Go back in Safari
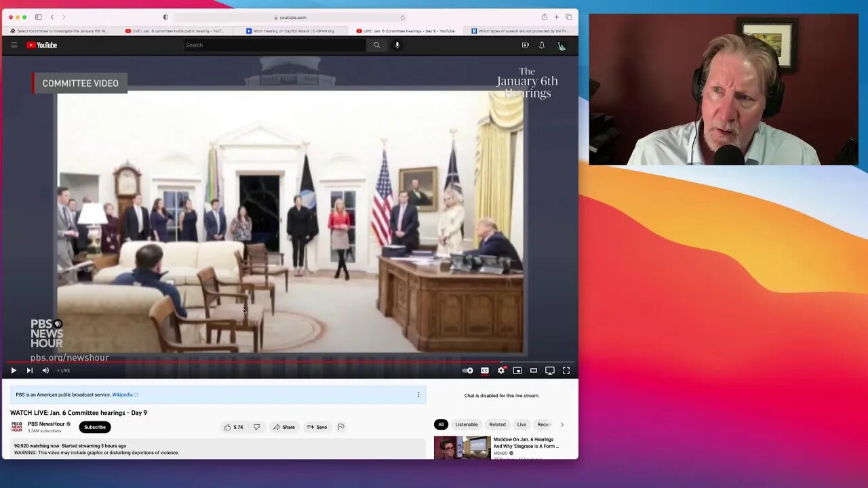The height and width of the screenshot is (488, 868). coord(52,17)
